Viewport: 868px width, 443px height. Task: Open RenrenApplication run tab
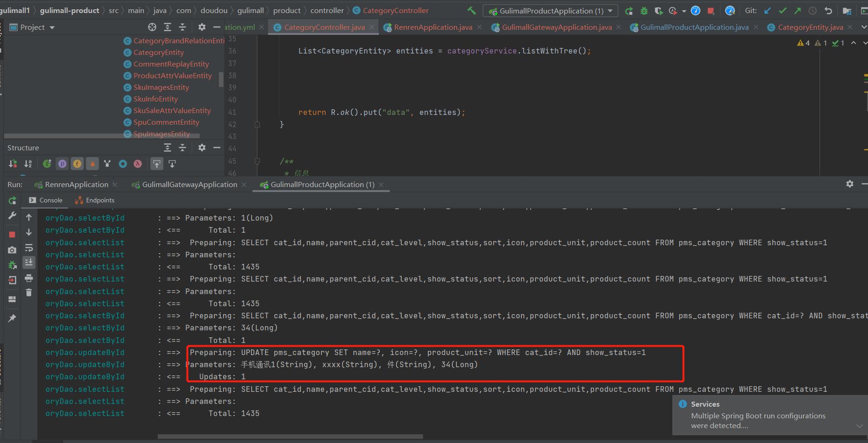(76, 185)
